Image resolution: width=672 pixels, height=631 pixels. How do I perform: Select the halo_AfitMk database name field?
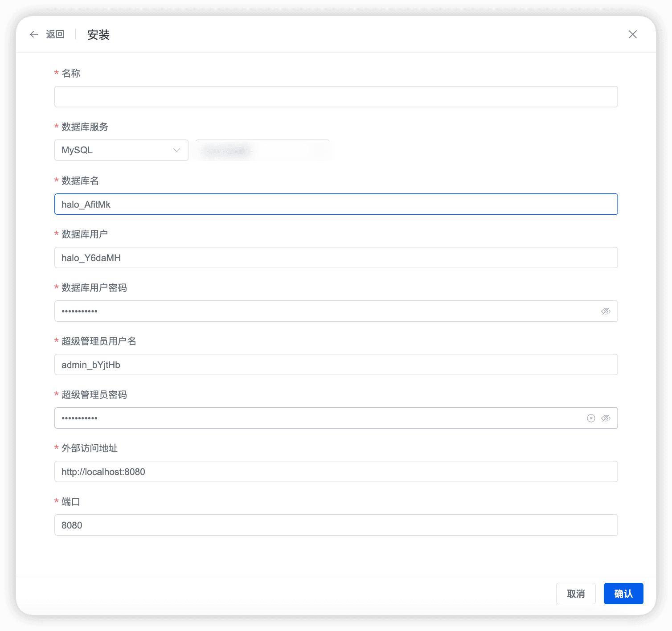tap(336, 204)
